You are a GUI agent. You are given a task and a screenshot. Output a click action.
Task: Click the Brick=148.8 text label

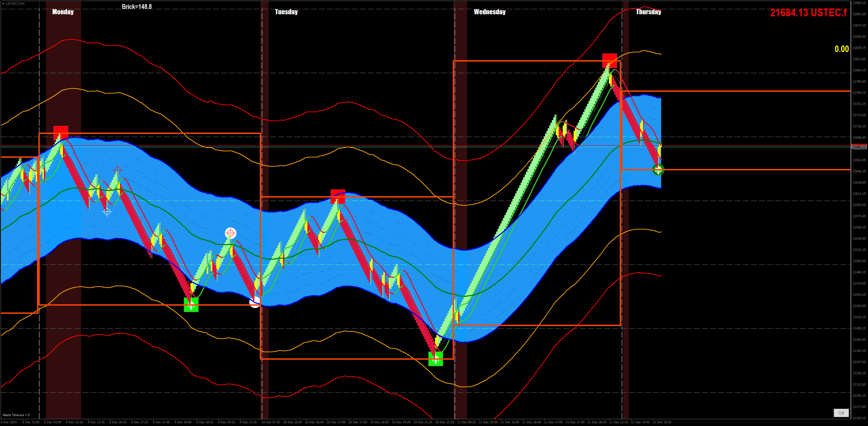137,7
